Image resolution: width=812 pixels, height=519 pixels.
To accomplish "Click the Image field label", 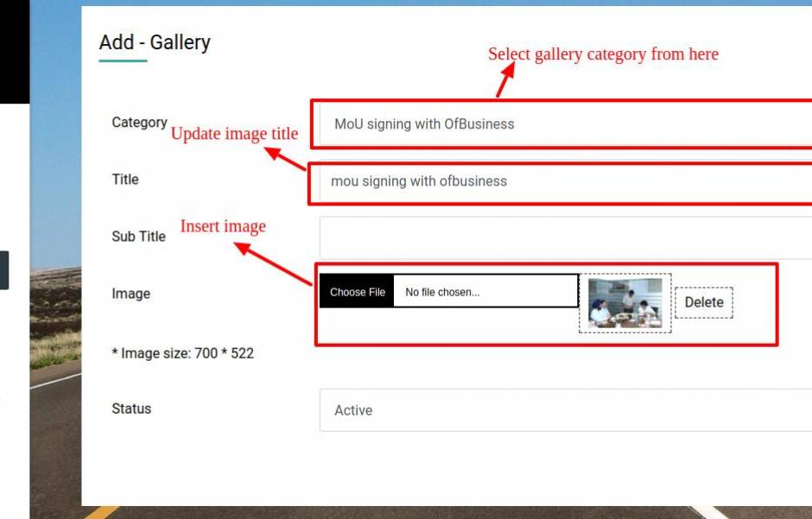I will [130, 294].
